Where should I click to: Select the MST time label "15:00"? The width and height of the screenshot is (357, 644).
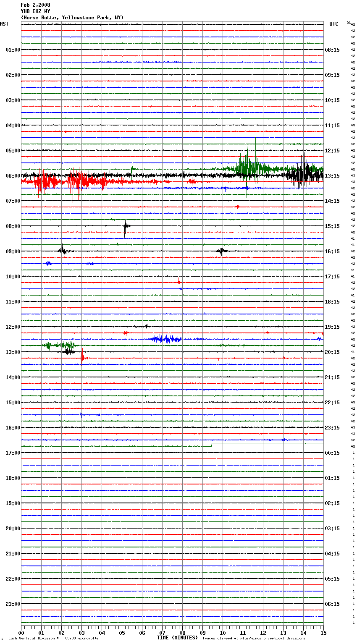tap(13, 403)
